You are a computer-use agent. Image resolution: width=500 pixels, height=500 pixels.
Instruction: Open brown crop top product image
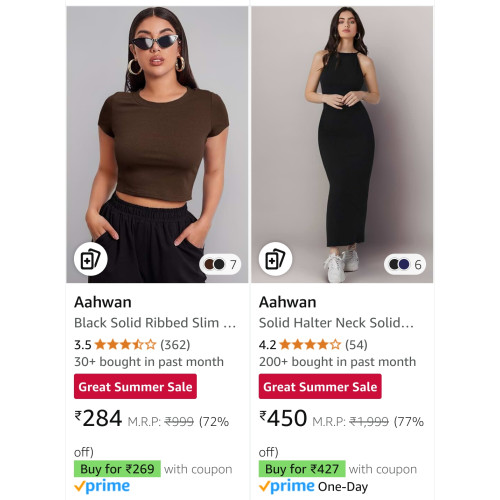point(157,144)
